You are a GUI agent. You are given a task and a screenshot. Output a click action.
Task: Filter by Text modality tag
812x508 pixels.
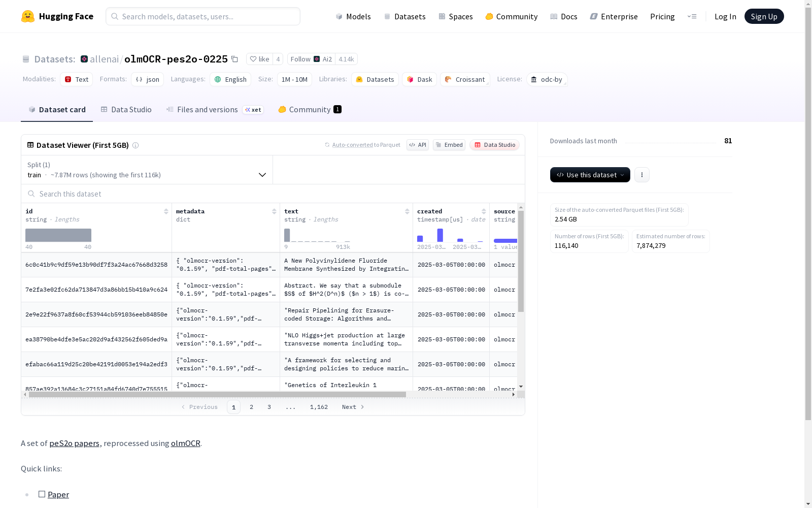click(x=76, y=79)
